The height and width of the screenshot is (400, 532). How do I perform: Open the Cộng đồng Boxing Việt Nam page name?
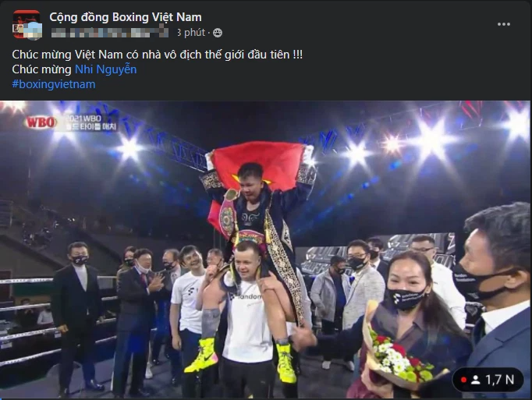point(126,17)
